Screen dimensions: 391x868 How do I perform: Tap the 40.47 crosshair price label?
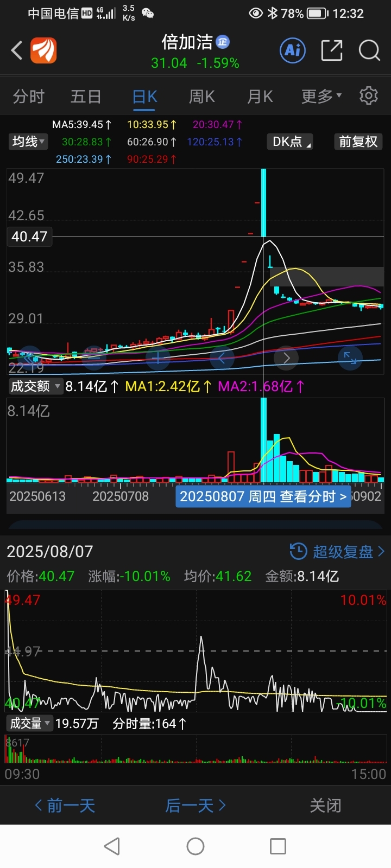pos(29,237)
